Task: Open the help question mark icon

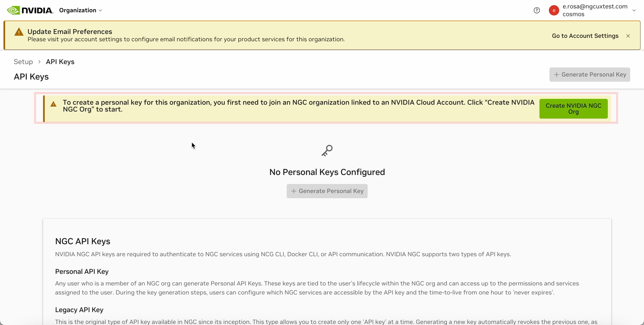Action: 536,10
